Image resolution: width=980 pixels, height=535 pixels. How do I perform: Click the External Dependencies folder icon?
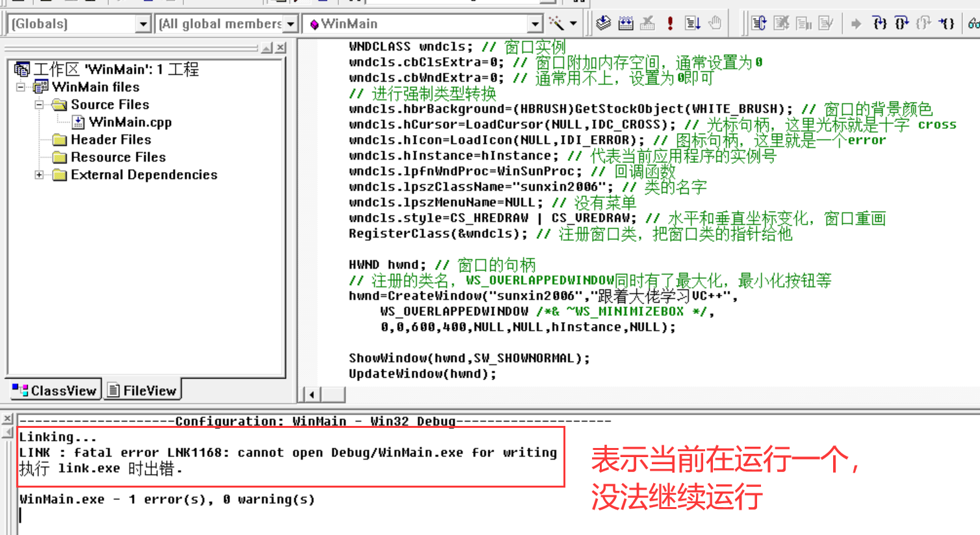[60, 175]
